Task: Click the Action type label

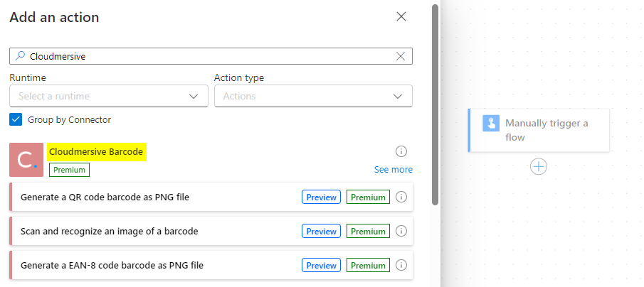Action: click(x=239, y=77)
